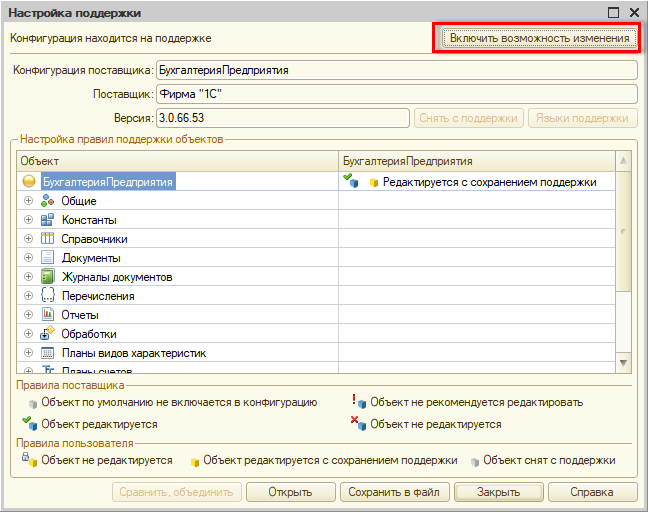
Task: Expand the Общие tree branch
Action: (28, 201)
